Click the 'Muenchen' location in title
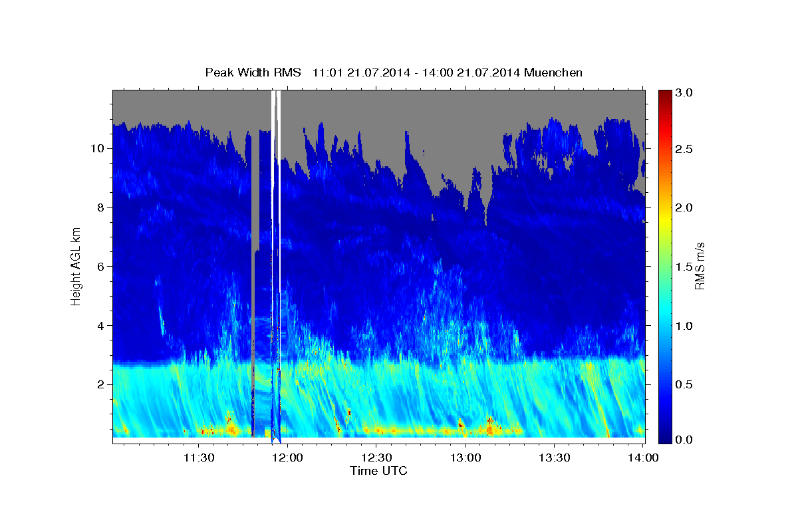This screenshot has width=798, height=532. pyautogui.click(x=553, y=72)
